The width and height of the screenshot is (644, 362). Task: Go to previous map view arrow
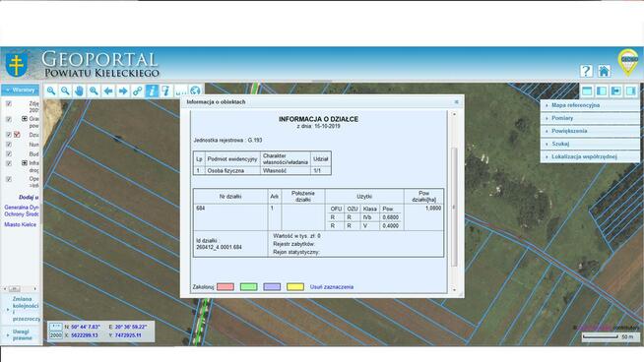pos(108,90)
